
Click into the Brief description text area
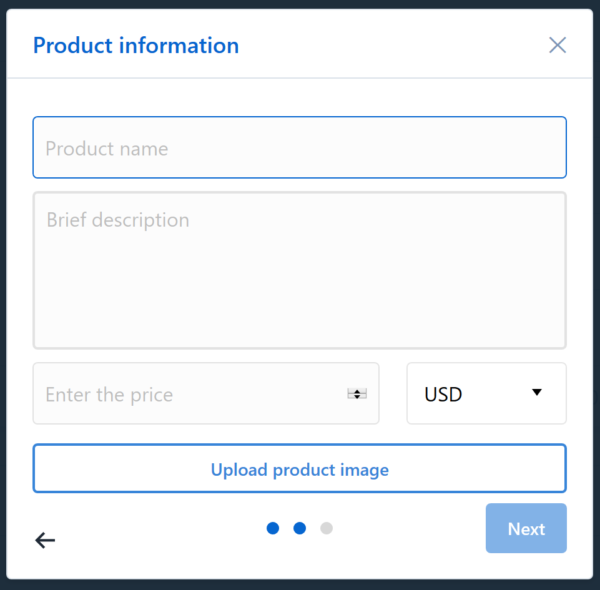tap(300, 271)
